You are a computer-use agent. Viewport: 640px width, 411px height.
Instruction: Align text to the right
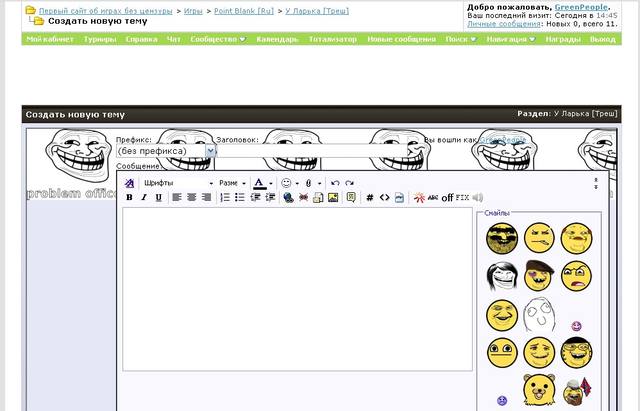pos(207,198)
